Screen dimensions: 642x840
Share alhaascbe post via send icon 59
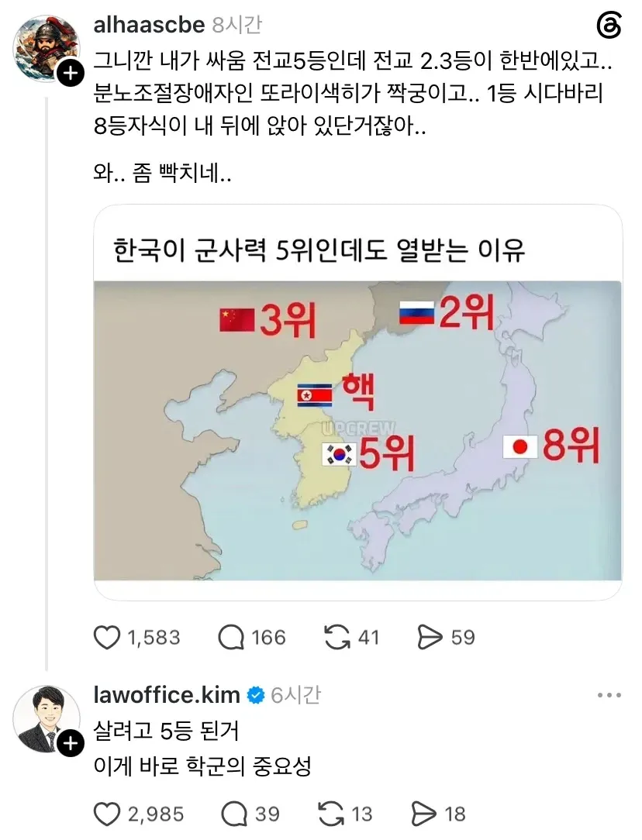430,638
